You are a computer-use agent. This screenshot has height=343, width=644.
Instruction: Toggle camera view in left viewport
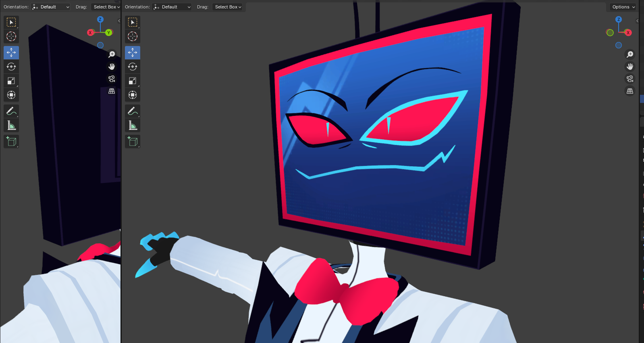click(112, 79)
